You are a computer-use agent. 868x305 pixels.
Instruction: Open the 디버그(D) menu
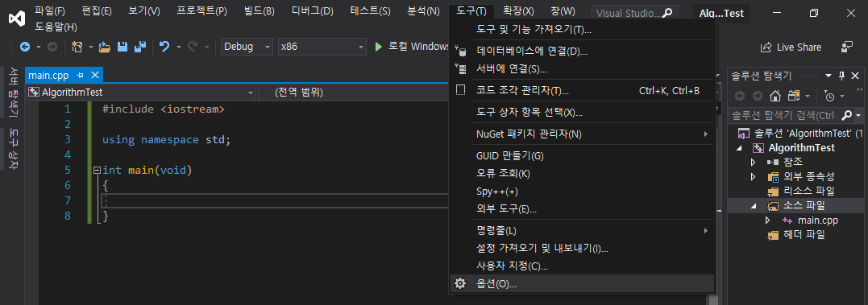313,11
